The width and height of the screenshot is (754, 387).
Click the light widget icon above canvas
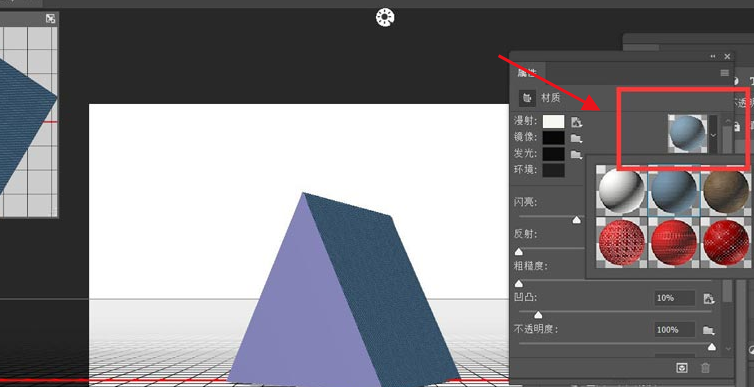(385, 17)
